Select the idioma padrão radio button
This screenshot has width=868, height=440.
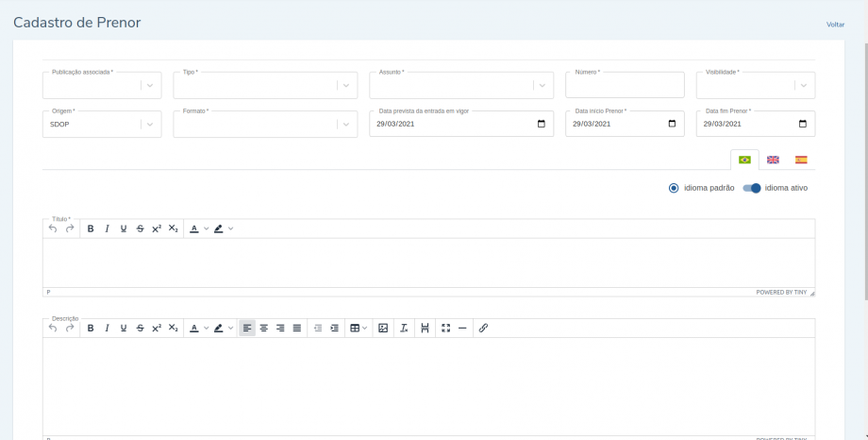coord(674,188)
